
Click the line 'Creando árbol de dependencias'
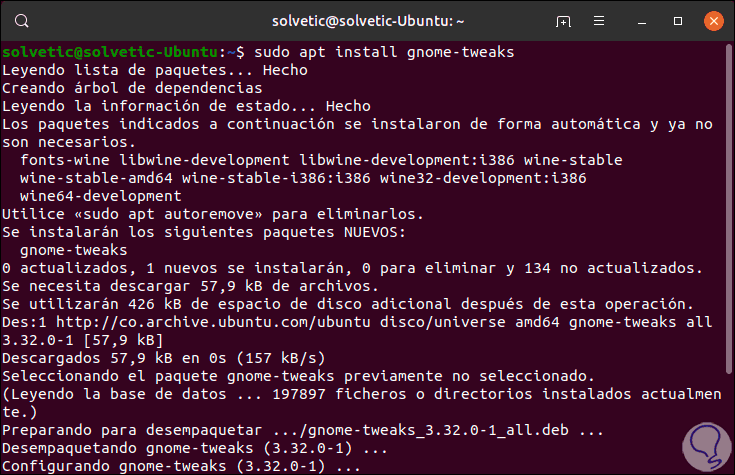coord(132,88)
